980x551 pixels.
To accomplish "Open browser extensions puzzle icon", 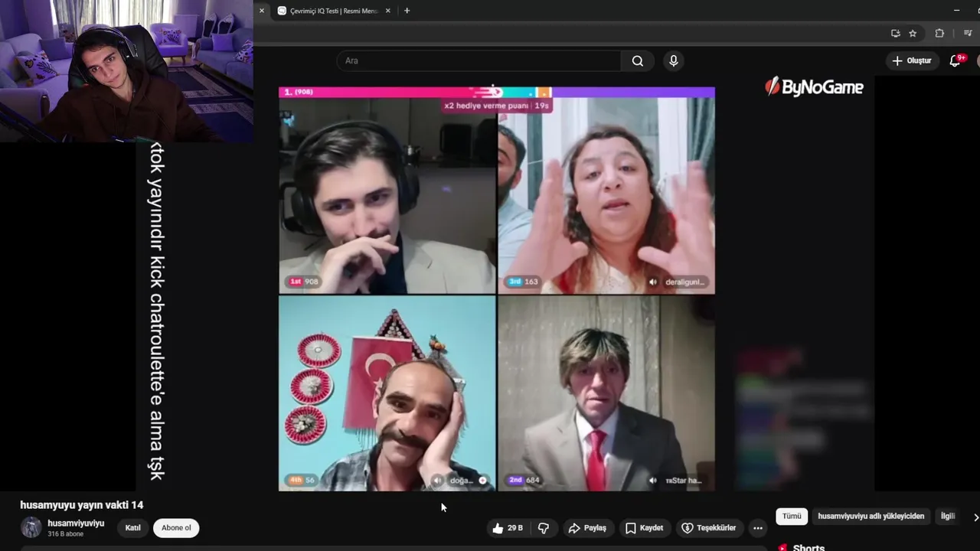I will (939, 33).
